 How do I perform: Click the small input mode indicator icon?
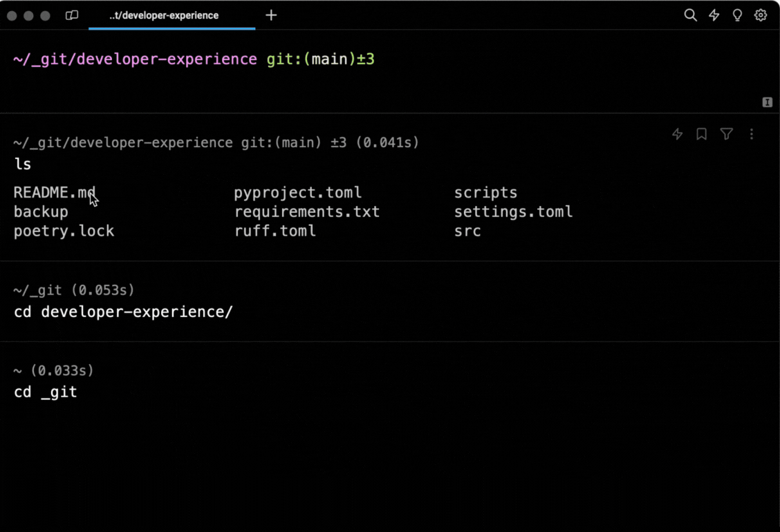tap(767, 102)
